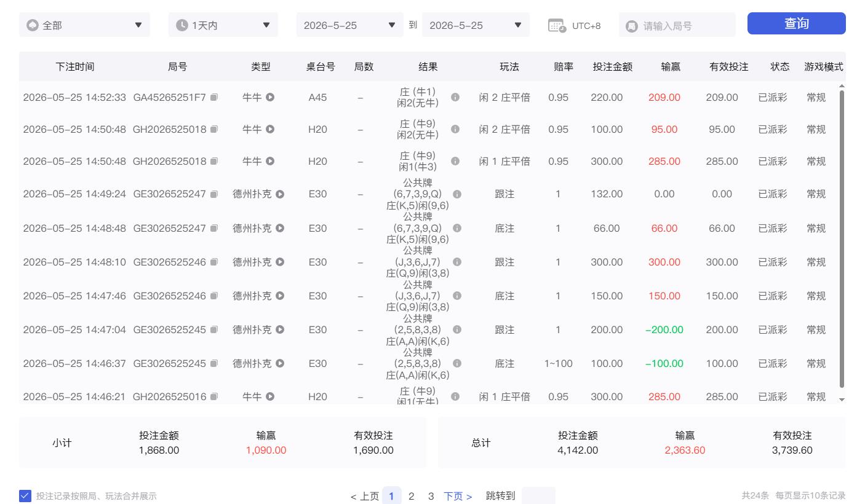Click the 查询 search button
The height and width of the screenshot is (504, 849).
(797, 24)
